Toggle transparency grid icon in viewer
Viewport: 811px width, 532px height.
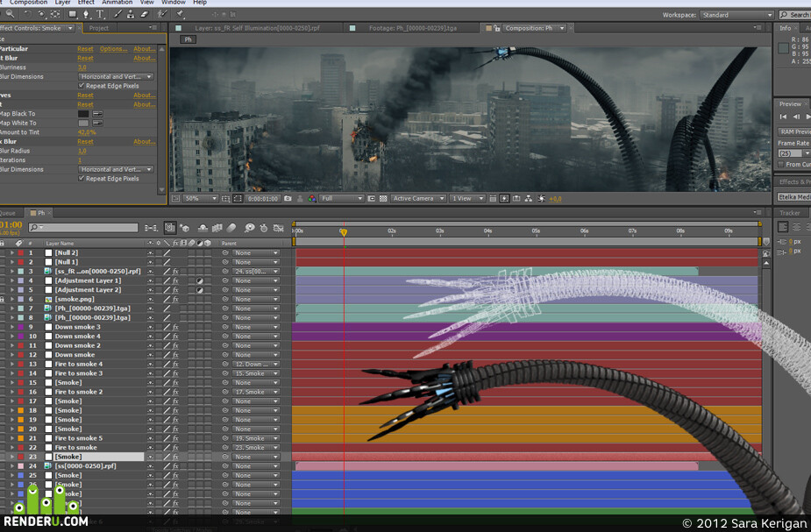(x=383, y=199)
